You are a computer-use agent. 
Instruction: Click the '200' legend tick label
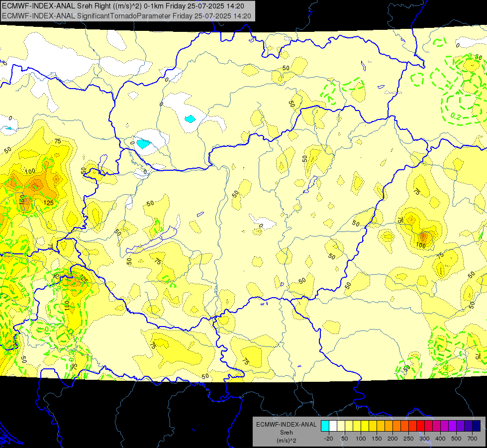[392, 439]
